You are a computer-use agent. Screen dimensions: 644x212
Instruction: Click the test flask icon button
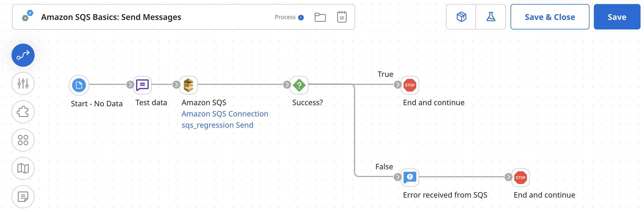click(491, 17)
